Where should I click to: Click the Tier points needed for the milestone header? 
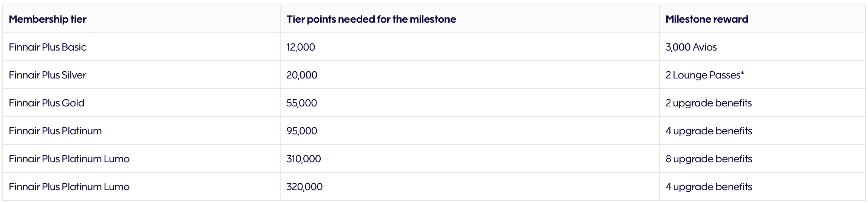[x=371, y=19]
